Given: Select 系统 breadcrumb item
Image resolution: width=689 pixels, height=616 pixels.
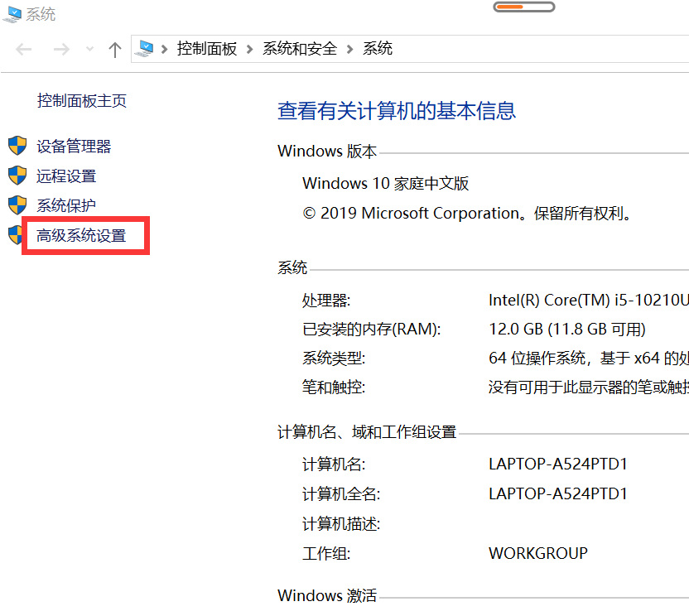Looking at the screenshot, I should pyautogui.click(x=378, y=48).
